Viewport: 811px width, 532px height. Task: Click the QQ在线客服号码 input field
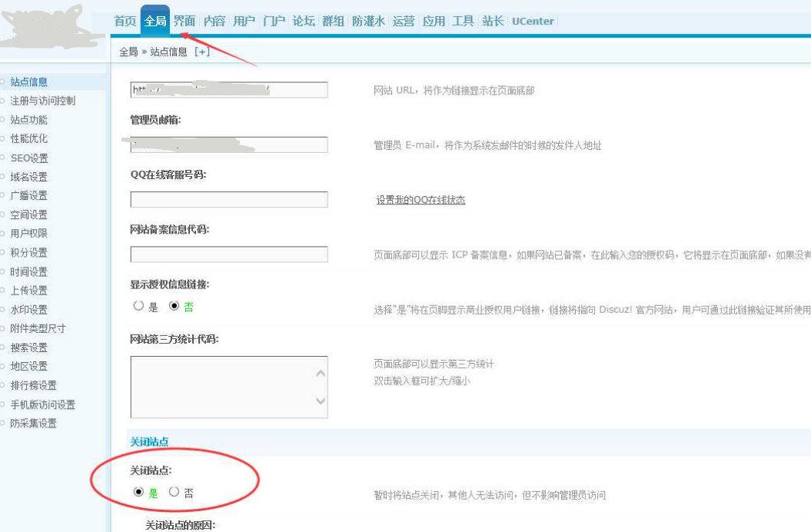point(229,200)
